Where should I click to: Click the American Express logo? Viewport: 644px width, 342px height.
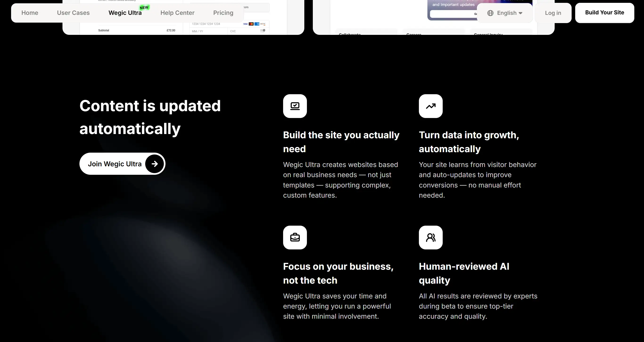pyautogui.click(x=257, y=24)
